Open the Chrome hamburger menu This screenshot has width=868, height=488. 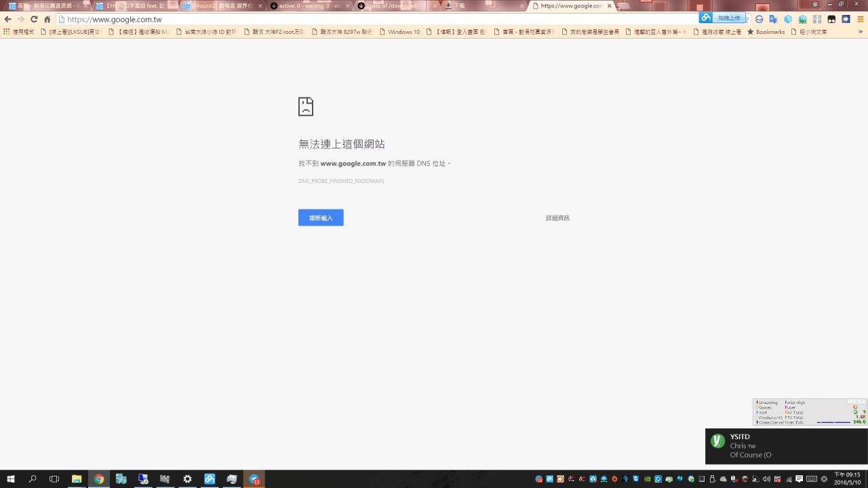pyautogui.click(x=861, y=20)
